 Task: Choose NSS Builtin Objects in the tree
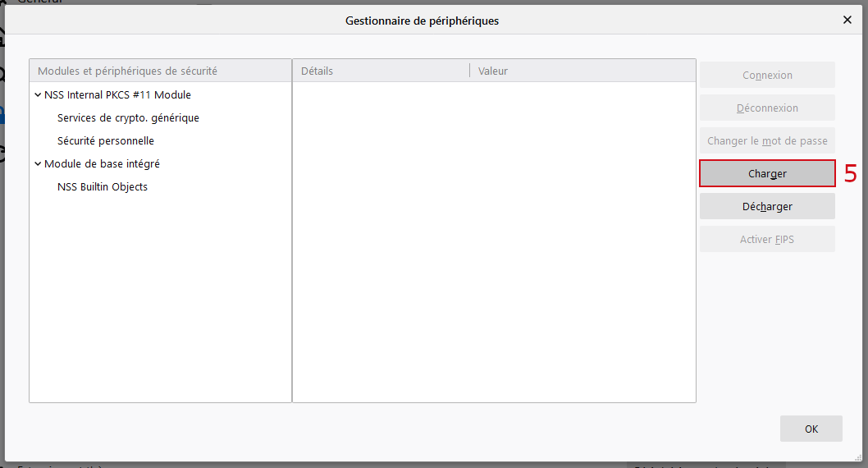tap(103, 187)
